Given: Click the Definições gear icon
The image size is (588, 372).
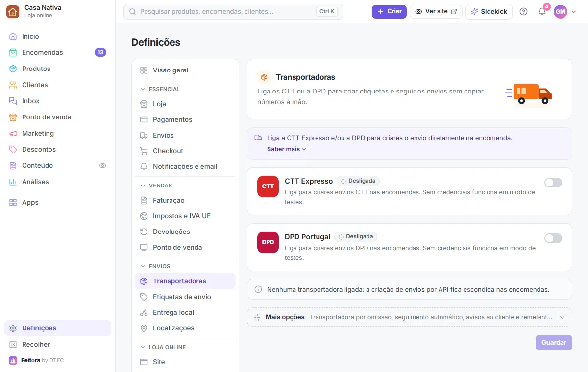Looking at the screenshot, I should click(13, 328).
